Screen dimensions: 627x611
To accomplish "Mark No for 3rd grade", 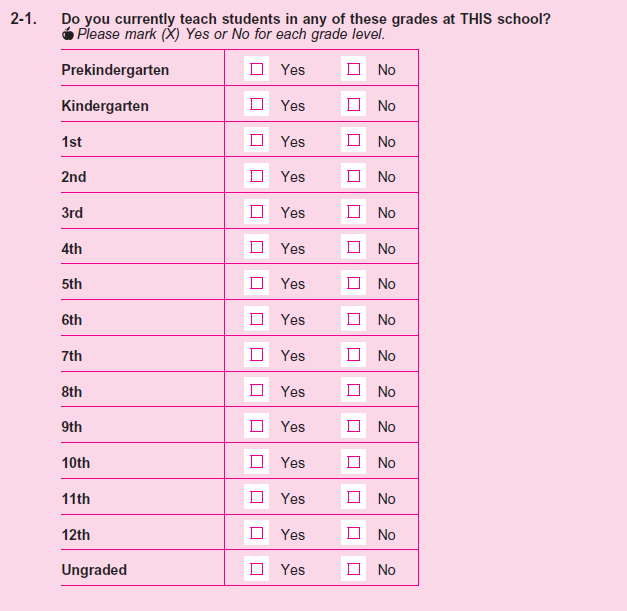I will click(353, 211).
